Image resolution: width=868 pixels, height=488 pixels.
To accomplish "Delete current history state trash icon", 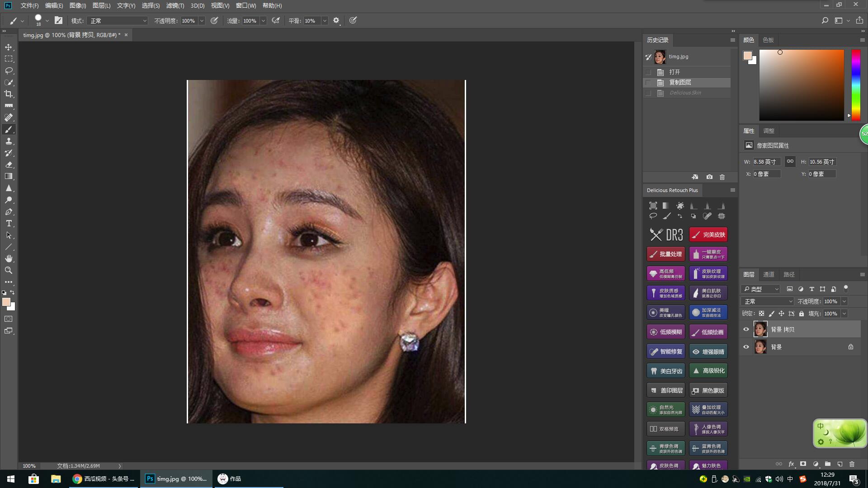I will pos(722,177).
